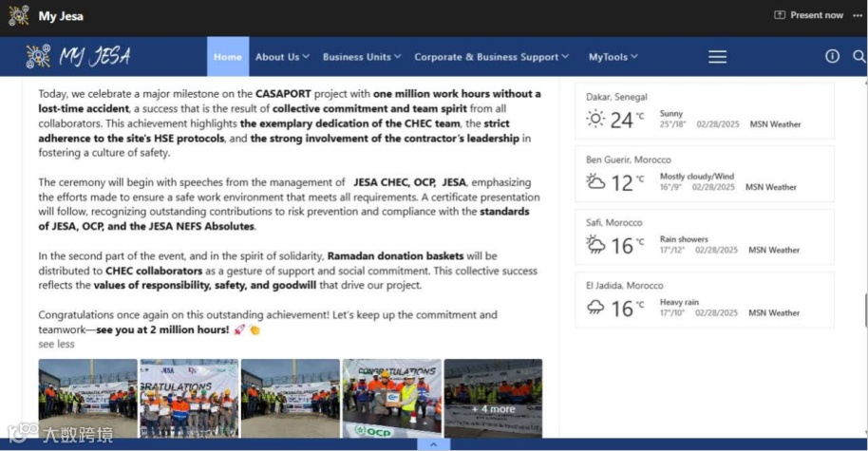Click the Heavy rain condition text
The image size is (868, 451).
click(x=679, y=302)
